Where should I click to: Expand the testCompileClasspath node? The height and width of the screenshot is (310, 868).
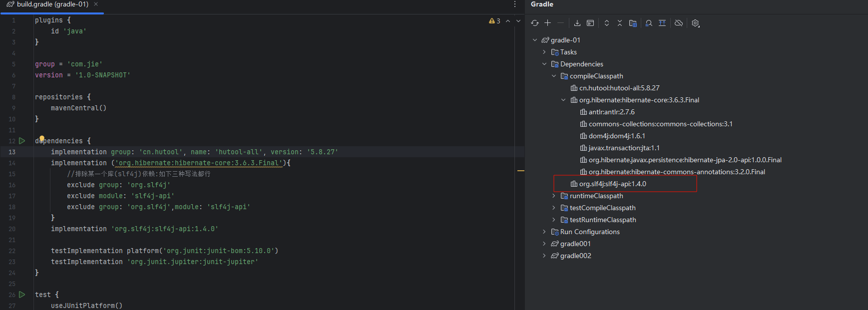tap(554, 208)
